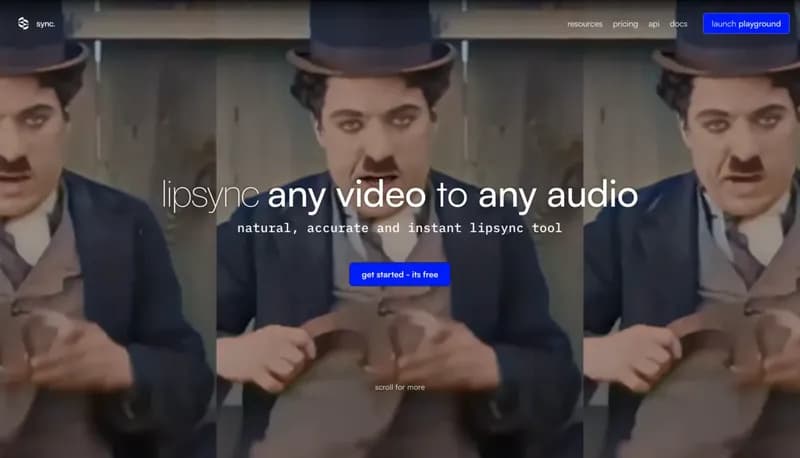This screenshot has width=800, height=458.
Task: Open the docs nav link
Action: tap(678, 24)
